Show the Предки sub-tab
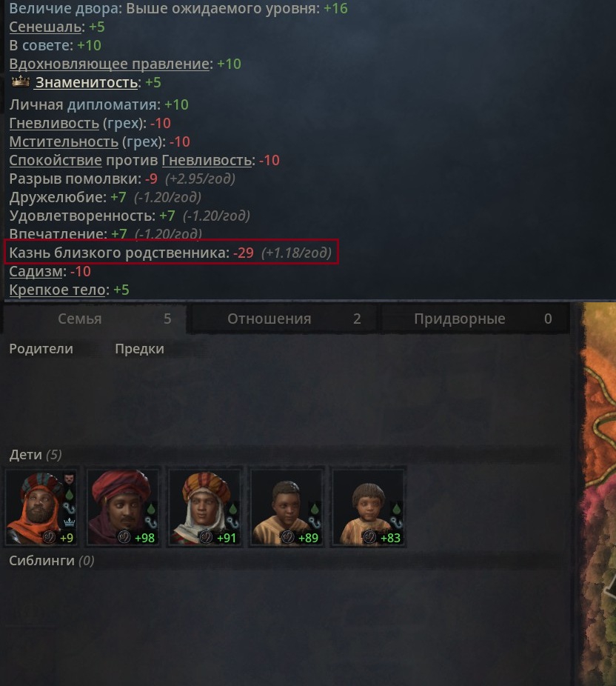616x686 pixels. 139,349
